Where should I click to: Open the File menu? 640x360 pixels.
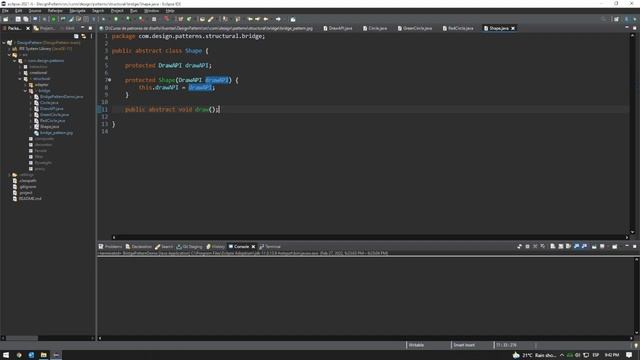pos(5,11)
